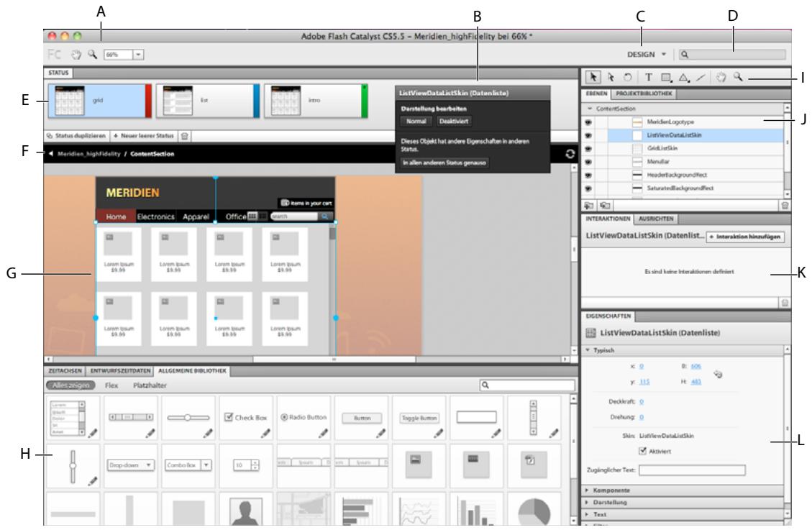The image size is (812, 530).
Task: Select the Rectangle shape tool
Action: [x=667, y=78]
